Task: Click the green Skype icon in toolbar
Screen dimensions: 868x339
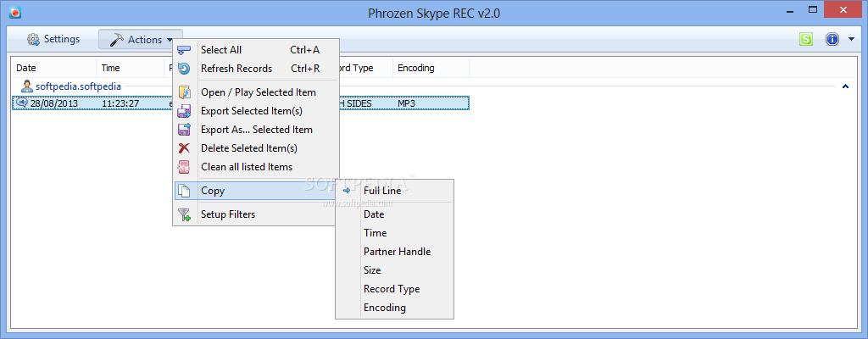Action: click(x=807, y=39)
